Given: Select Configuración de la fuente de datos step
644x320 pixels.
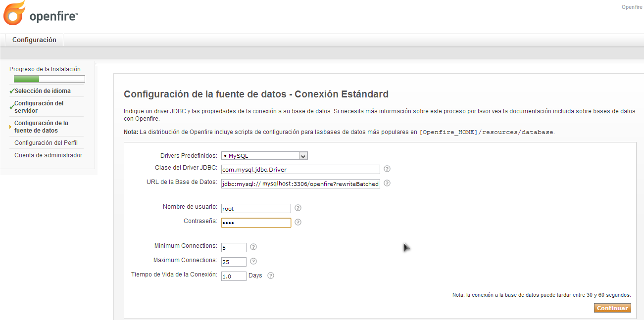Looking at the screenshot, I should click(42, 127).
